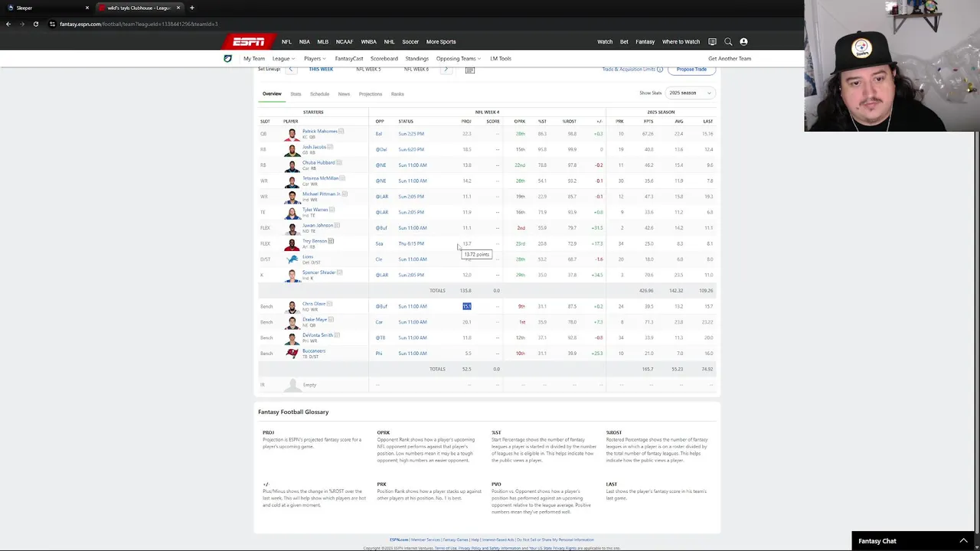Switch to the Projections tab

(x=371, y=94)
